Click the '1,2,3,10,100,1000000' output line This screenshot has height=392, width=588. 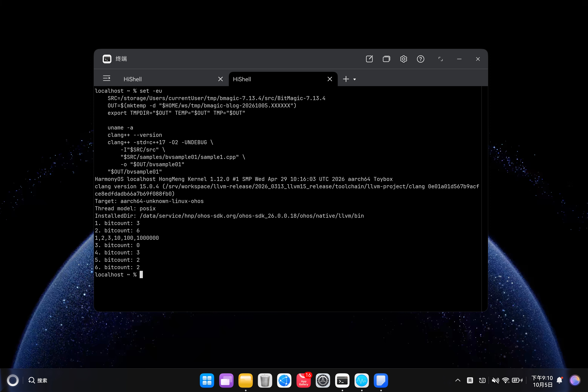(127, 238)
